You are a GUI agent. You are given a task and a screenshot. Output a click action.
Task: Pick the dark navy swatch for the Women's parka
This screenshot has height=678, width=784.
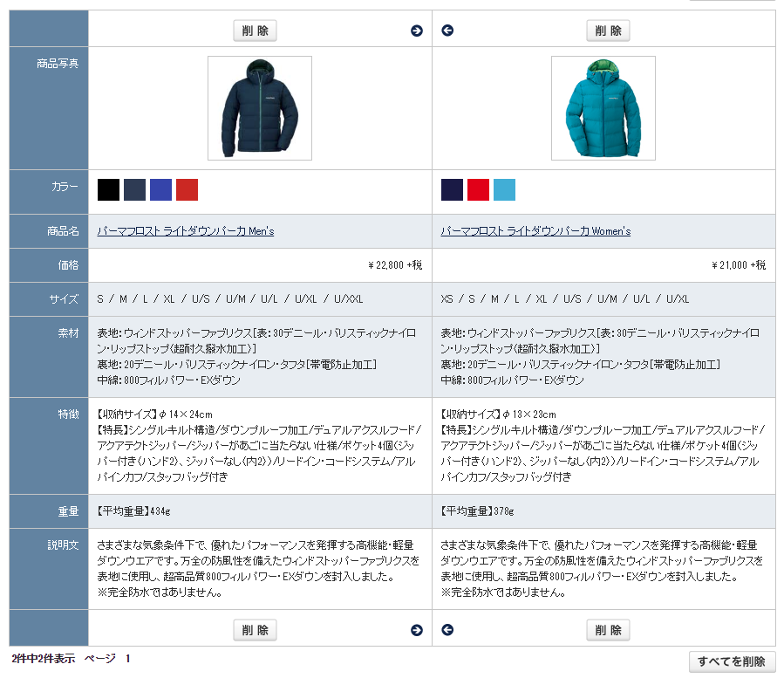(452, 189)
